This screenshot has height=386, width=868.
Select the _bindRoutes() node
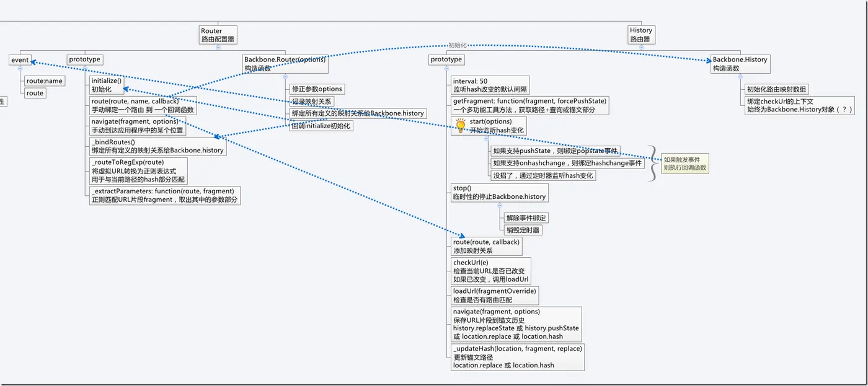point(157,146)
